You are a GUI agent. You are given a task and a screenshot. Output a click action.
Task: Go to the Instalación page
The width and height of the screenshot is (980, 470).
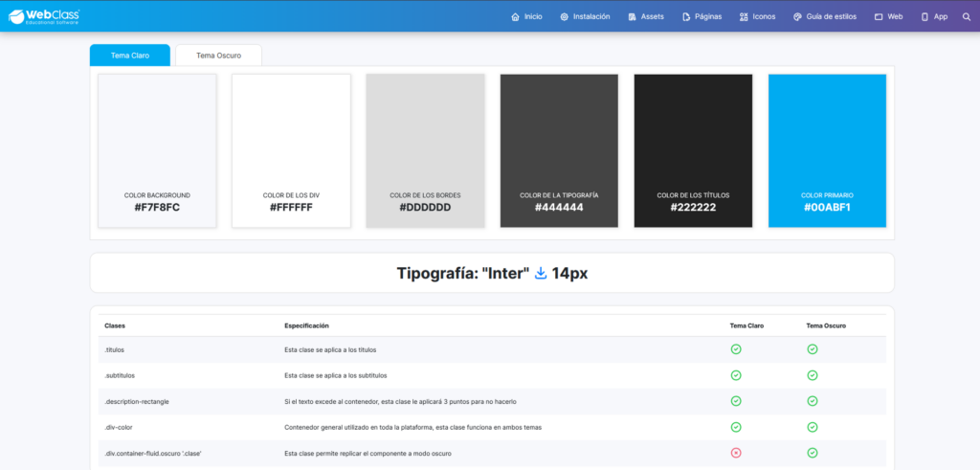(x=585, y=16)
